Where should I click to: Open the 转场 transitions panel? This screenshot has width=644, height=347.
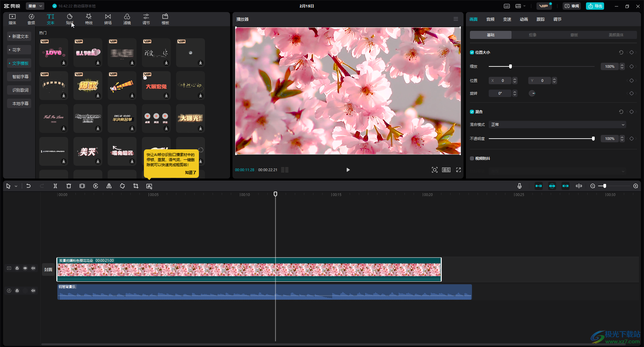click(108, 19)
